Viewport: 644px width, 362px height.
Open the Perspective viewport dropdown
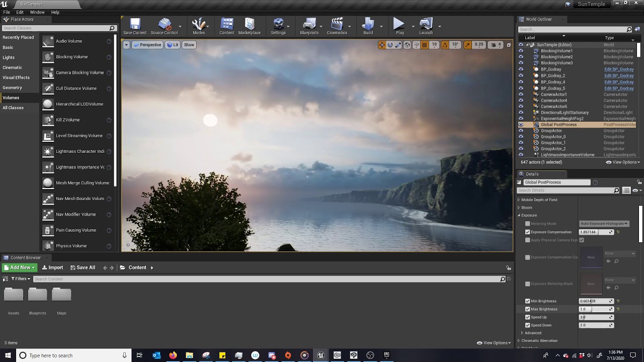[x=147, y=45]
